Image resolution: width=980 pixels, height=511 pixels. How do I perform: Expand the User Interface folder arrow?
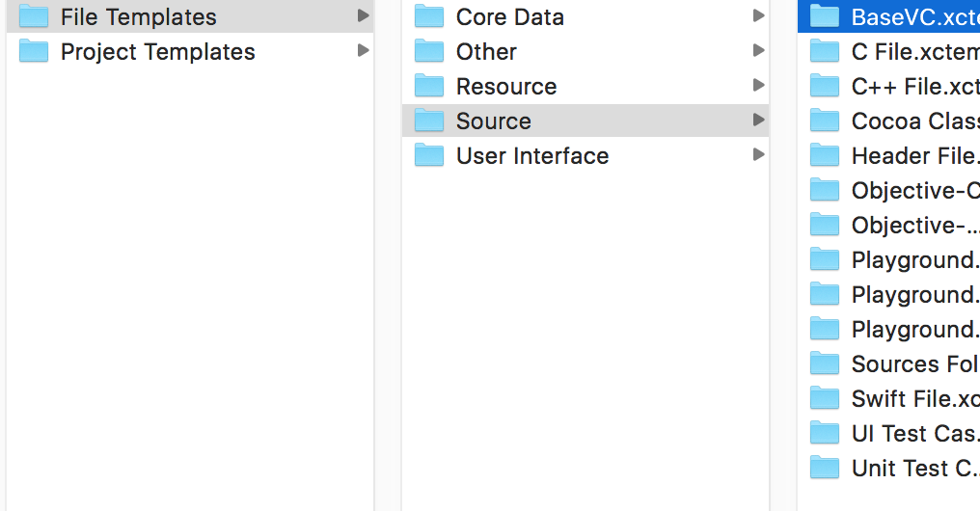tap(759, 155)
